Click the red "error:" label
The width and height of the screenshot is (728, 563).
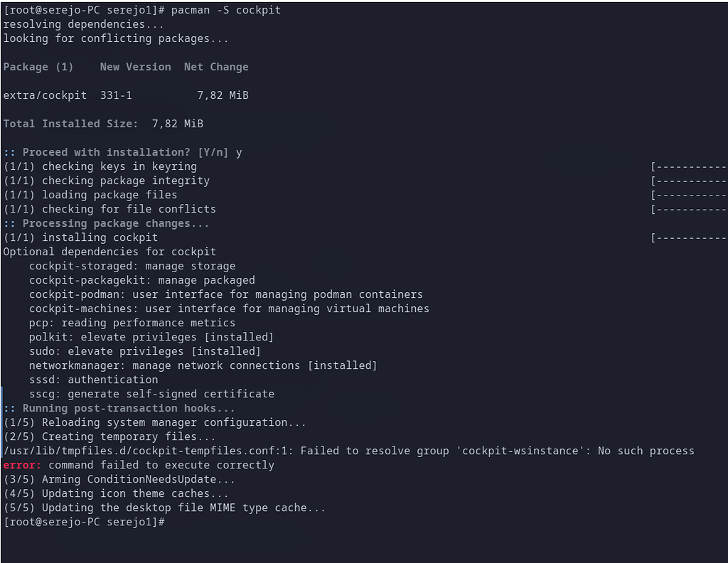coord(22,465)
